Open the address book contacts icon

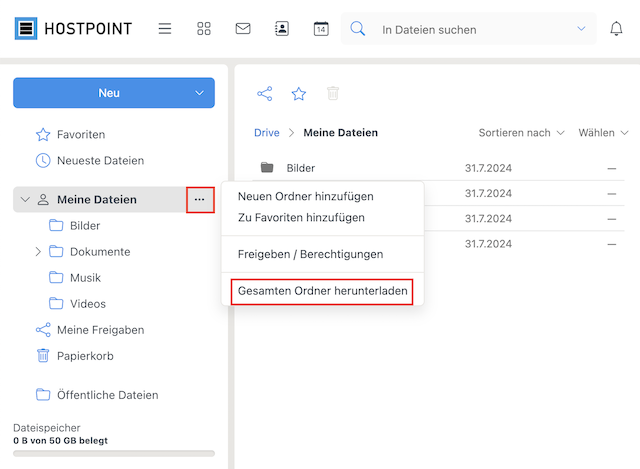(282, 29)
